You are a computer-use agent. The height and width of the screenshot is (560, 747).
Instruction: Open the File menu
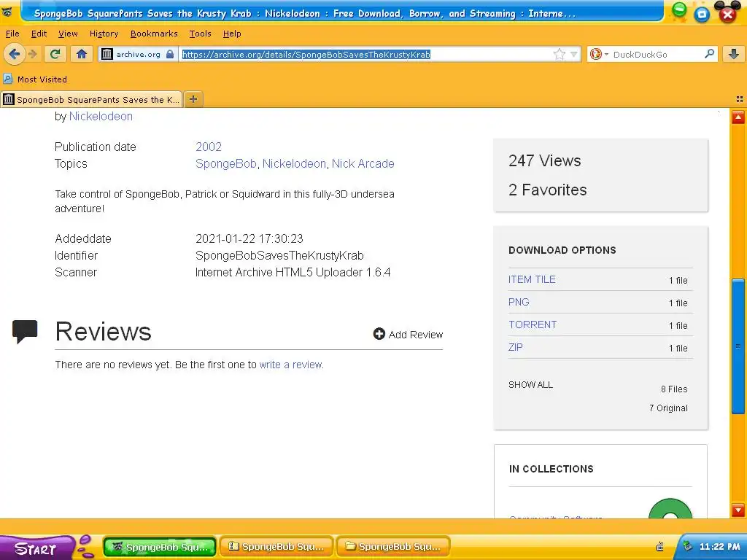[x=12, y=34]
